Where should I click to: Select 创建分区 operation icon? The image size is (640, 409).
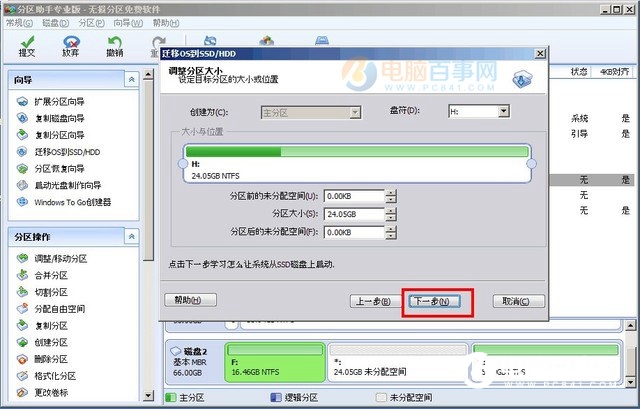tap(22, 342)
